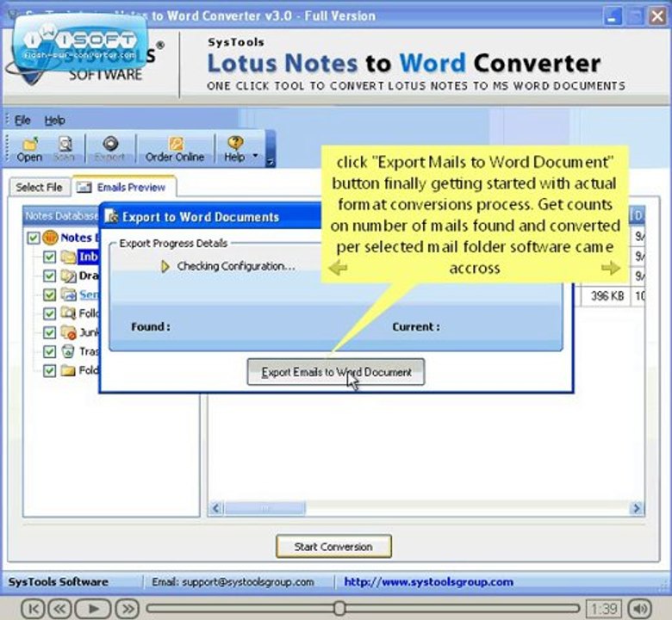Click the video rewind button

point(60,609)
